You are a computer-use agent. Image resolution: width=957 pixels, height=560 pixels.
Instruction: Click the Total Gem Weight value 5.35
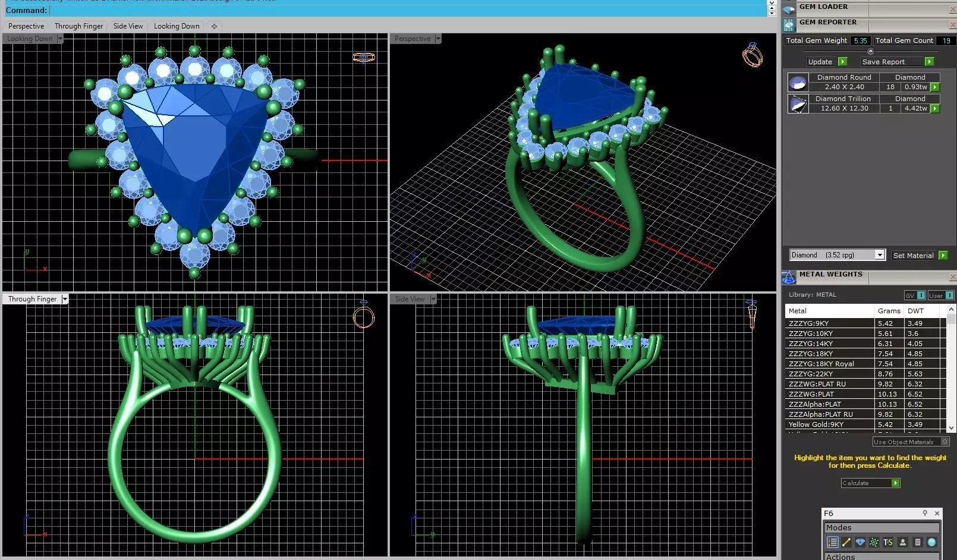[860, 40]
